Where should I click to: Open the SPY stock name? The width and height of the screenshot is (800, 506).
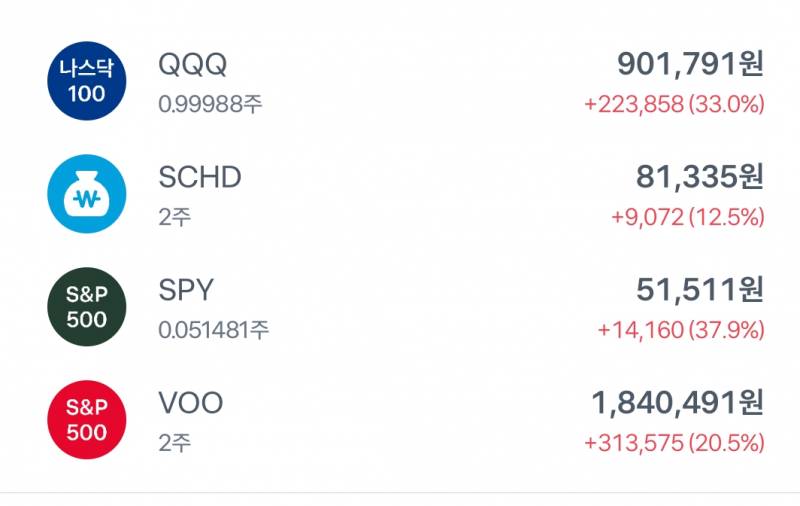[x=186, y=291]
